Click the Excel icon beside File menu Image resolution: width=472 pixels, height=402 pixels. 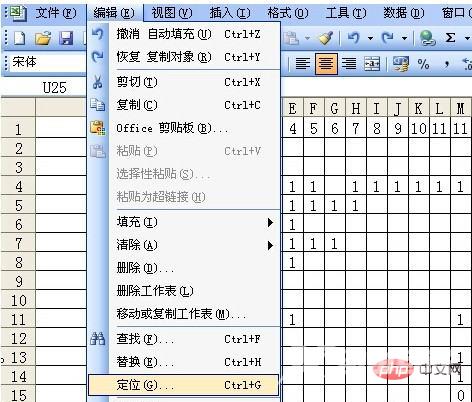[17, 13]
